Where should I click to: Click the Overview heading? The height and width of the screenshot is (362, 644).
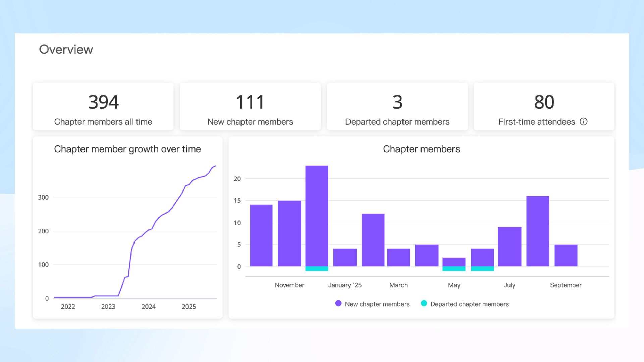pyautogui.click(x=66, y=49)
